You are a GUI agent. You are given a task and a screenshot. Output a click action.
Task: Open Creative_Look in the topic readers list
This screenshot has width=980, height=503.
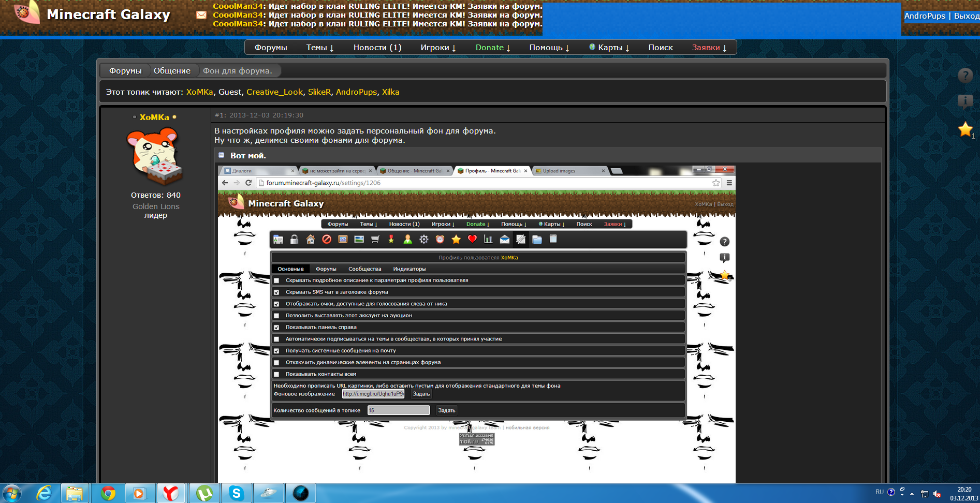coord(274,92)
